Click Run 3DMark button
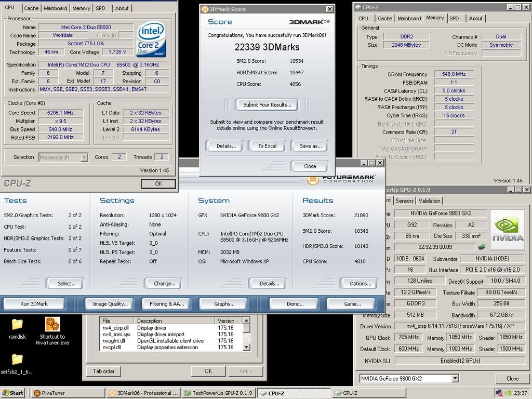This screenshot has height=399, width=532. click(x=34, y=303)
